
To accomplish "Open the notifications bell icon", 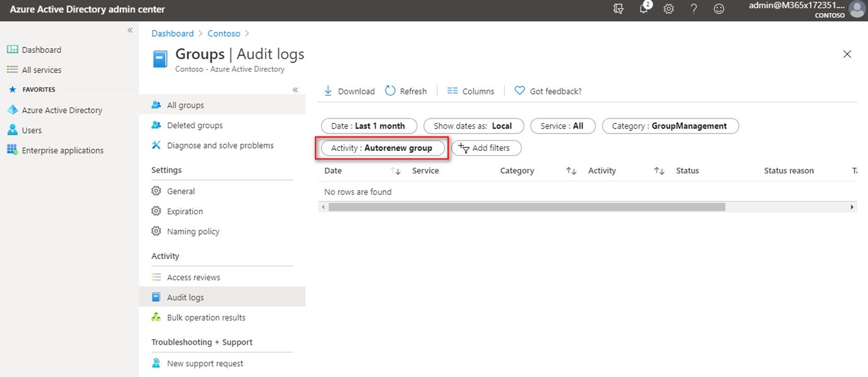I will 644,8.
